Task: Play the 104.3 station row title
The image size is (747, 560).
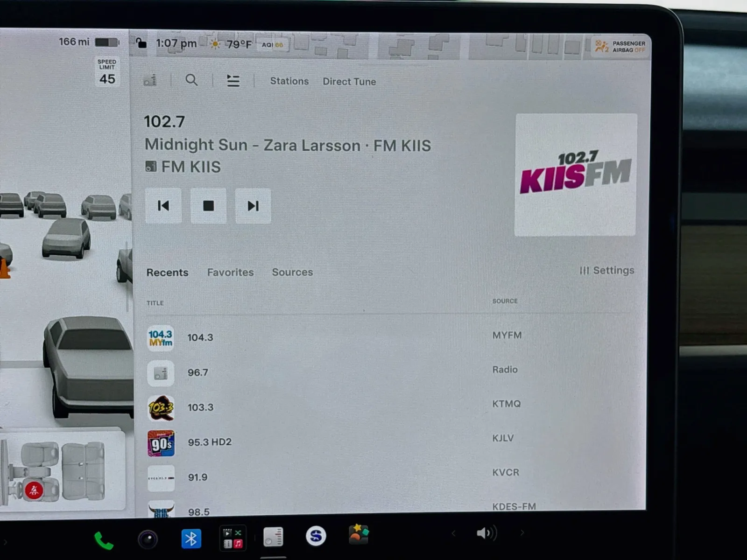Action: [x=200, y=337]
